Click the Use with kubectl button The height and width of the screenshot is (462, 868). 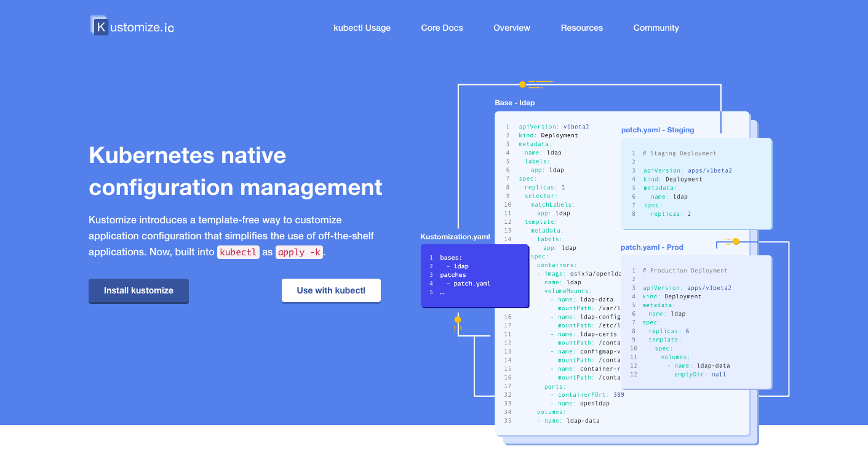coord(331,290)
